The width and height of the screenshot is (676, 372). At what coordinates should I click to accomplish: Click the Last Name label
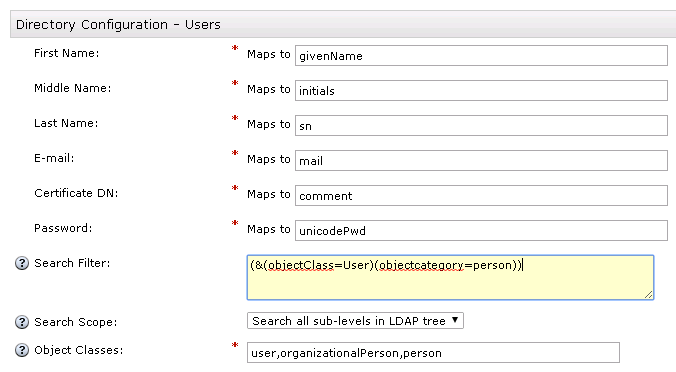coord(66,123)
